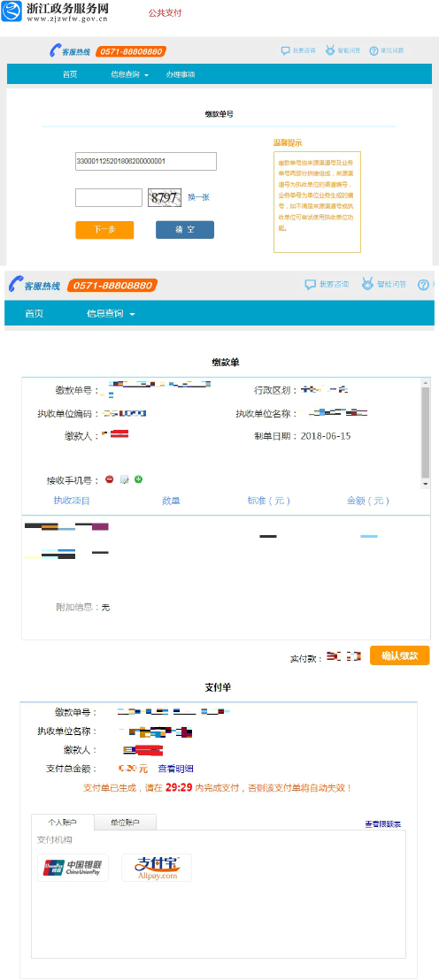This screenshot has height=980, width=439.
Task: Open the 常见问题 help icon in top header
Action: [374, 50]
